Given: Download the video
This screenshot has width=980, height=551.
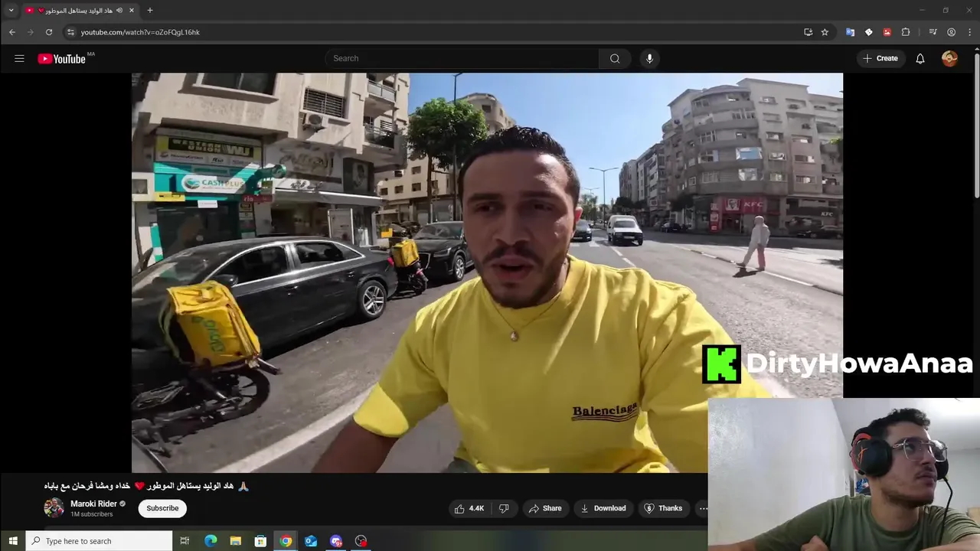Looking at the screenshot, I should [x=603, y=508].
